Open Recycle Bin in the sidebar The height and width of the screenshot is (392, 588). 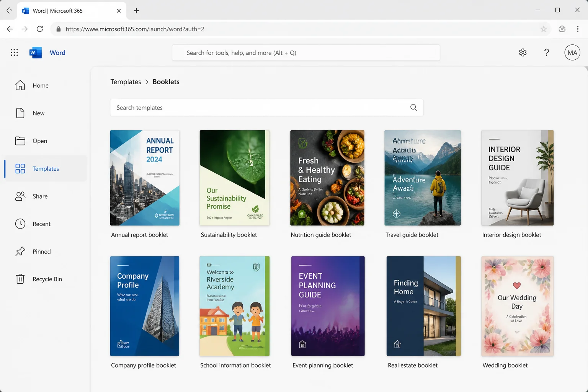[46, 279]
